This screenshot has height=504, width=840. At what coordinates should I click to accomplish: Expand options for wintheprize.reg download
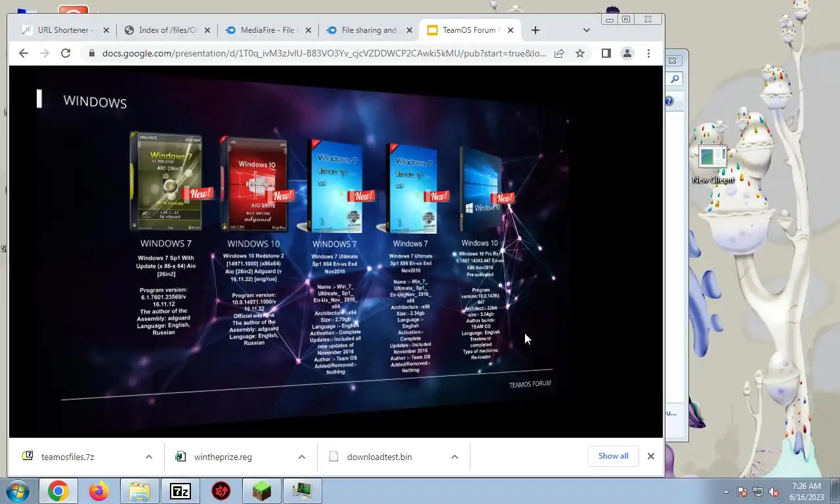point(302,457)
